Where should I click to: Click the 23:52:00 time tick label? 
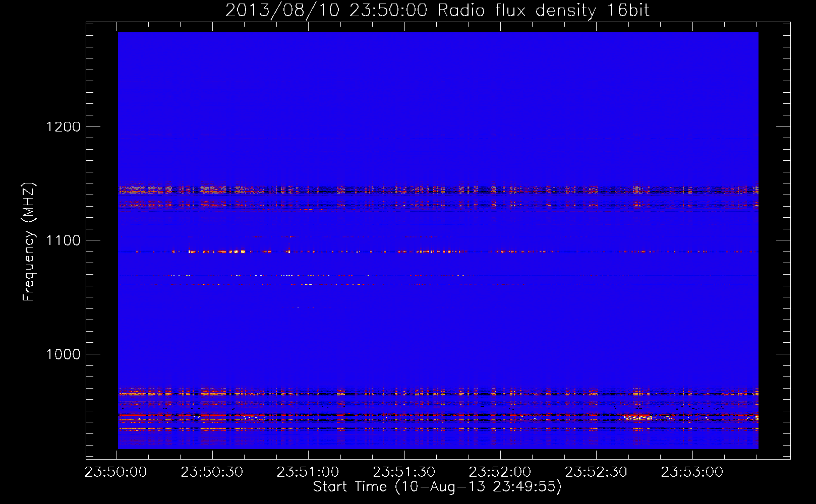[x=500, y=472]
